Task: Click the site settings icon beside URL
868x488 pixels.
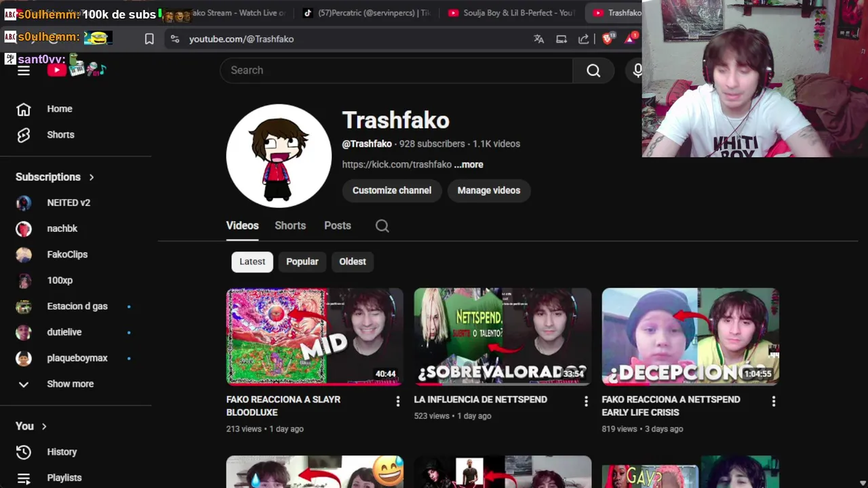Action: pyautogui.click(x=175, y=39)
